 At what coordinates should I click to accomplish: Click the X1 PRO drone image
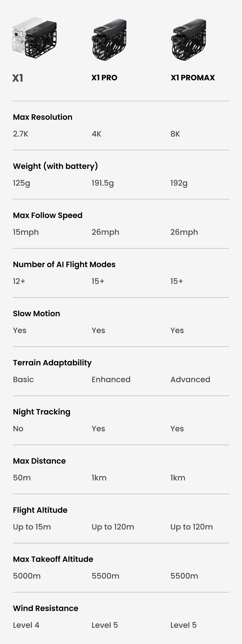(109, 39)
